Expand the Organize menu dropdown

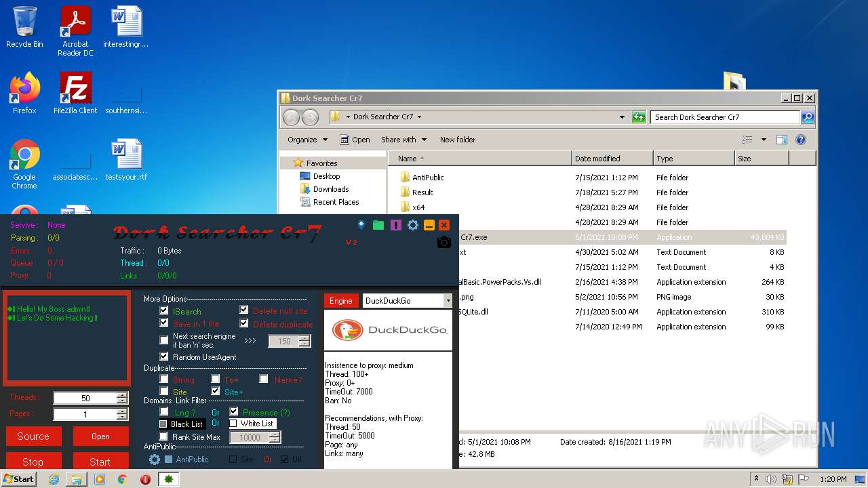tap(308, 140)
